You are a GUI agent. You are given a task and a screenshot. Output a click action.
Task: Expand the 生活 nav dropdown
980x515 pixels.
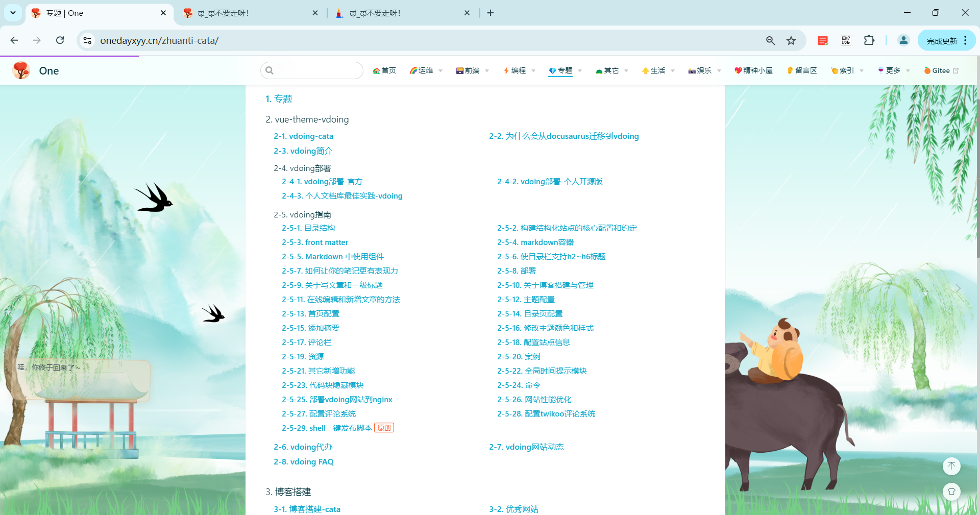[x=658, y=70]
